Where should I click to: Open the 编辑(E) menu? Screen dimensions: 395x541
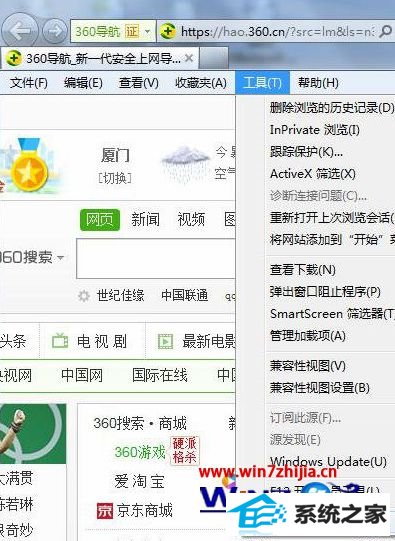coord(83,83)
